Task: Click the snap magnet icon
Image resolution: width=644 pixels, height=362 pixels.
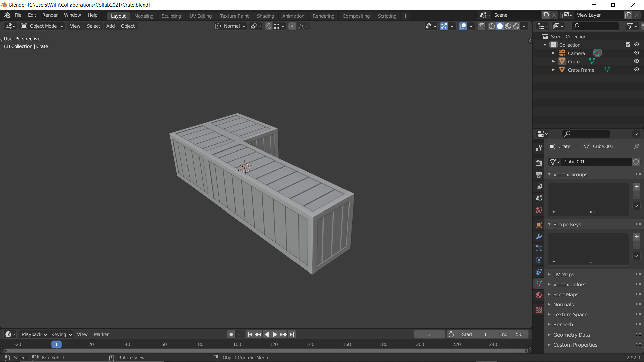Action: pyautogui.click(x=268, y=26)
